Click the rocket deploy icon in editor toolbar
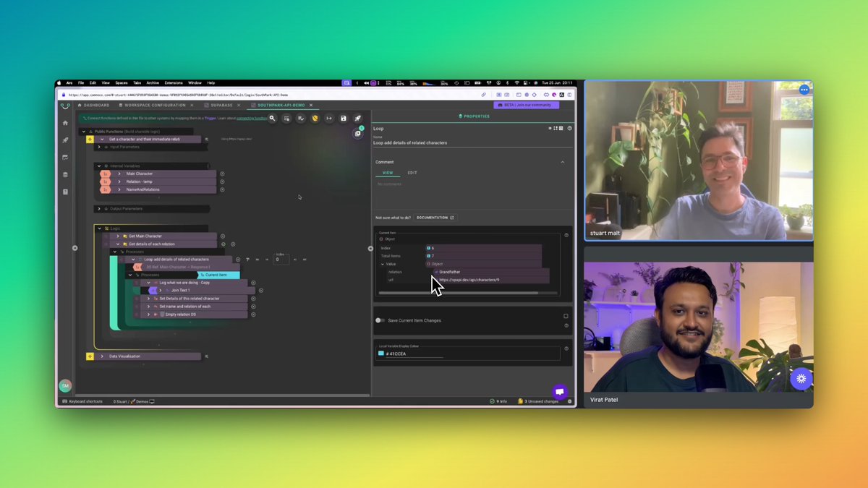The image size is (868, 488). [x=357, y=118]
